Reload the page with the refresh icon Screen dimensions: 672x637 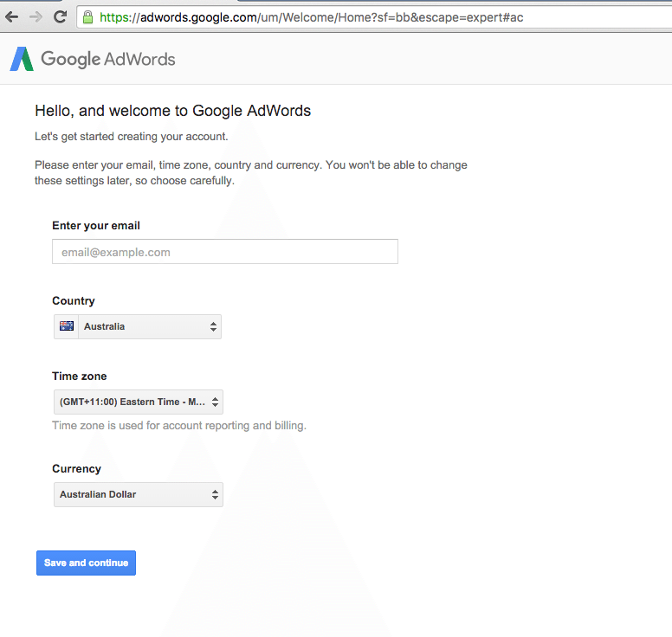[x=60, y=17]
